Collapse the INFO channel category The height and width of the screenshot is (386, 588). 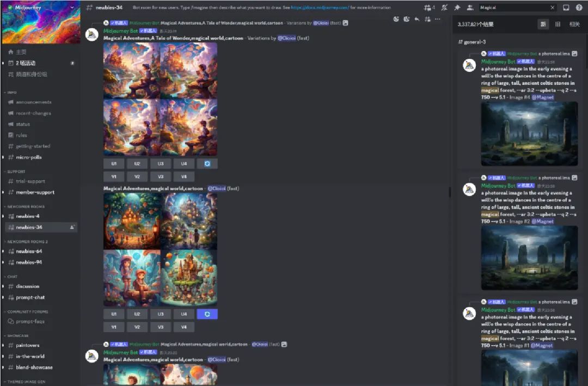click(10, 92)
